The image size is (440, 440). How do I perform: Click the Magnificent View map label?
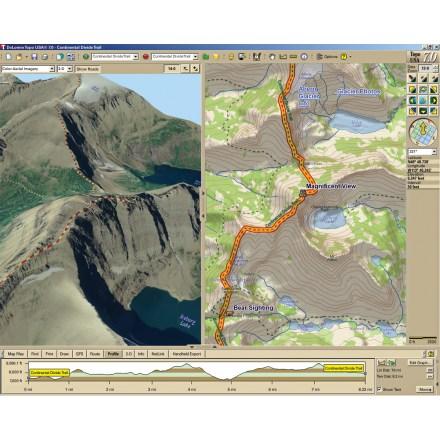(331, 186)
